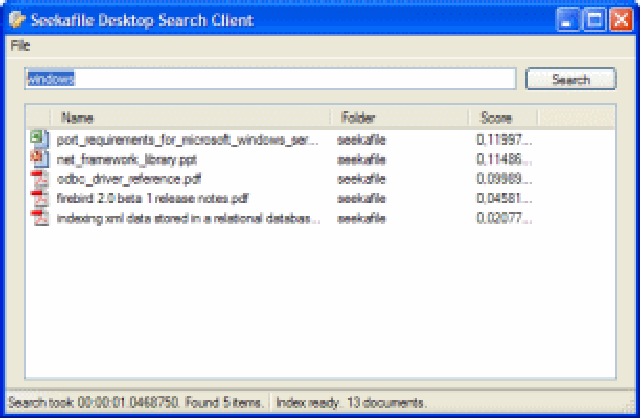Click the score value 0,11997 in first row
This screenshot has height=418, width=640.
(x=505, y=141)
